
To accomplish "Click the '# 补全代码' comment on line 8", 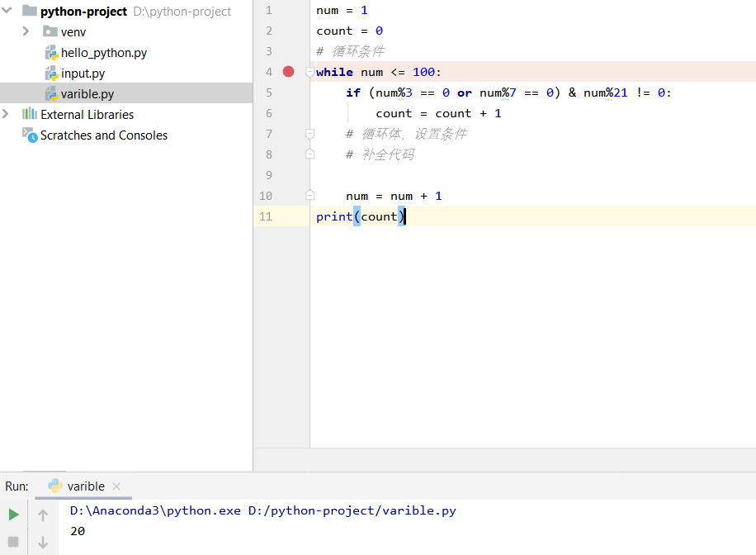I will [x=380, y=154].
